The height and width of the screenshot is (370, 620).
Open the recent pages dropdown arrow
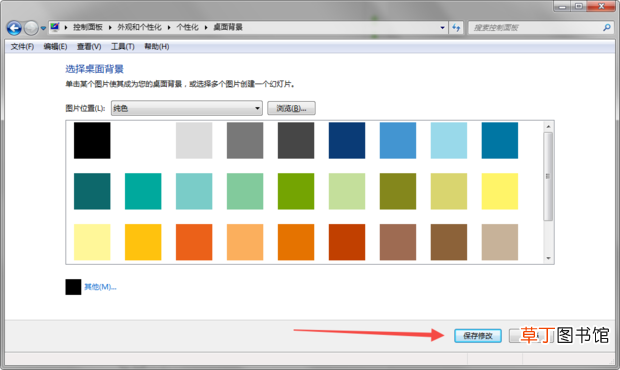pos(43,28)
